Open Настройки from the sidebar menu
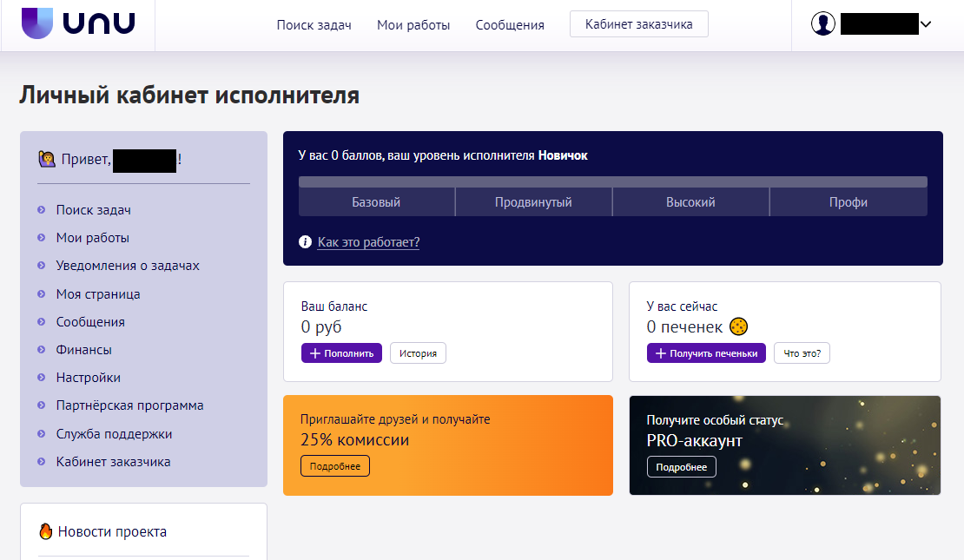964x560 pixels. point(89,378)
